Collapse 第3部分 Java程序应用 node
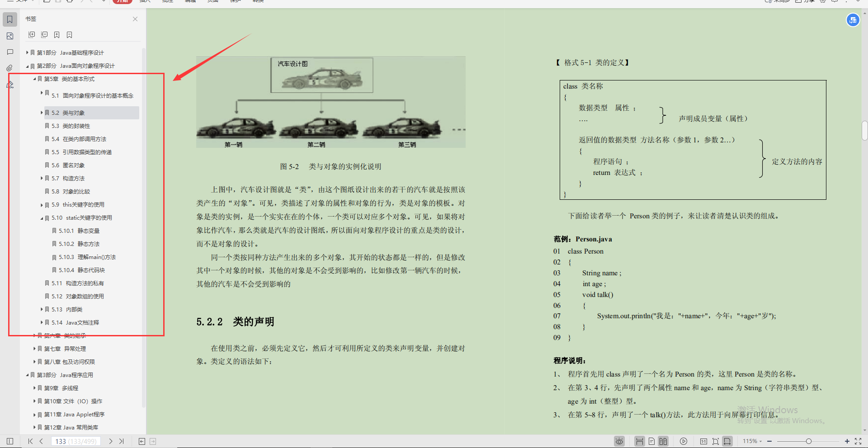 (x=27, y=375)
